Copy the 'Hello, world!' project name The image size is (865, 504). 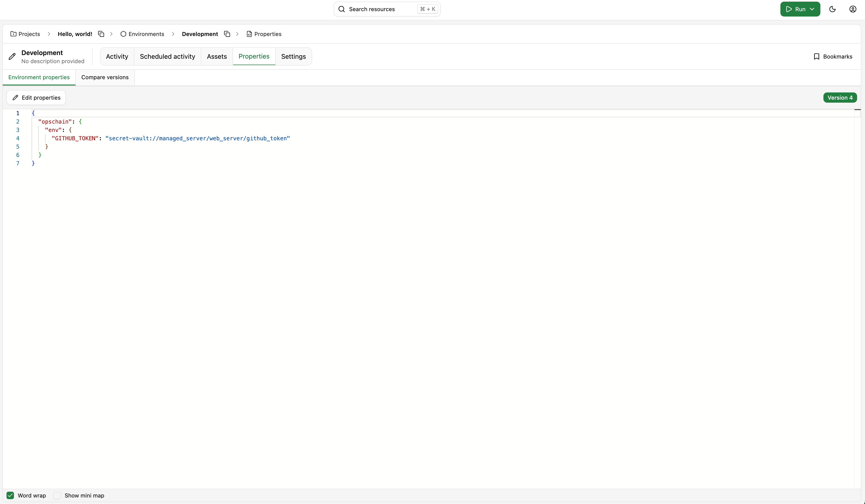click(x=101, y=34)
